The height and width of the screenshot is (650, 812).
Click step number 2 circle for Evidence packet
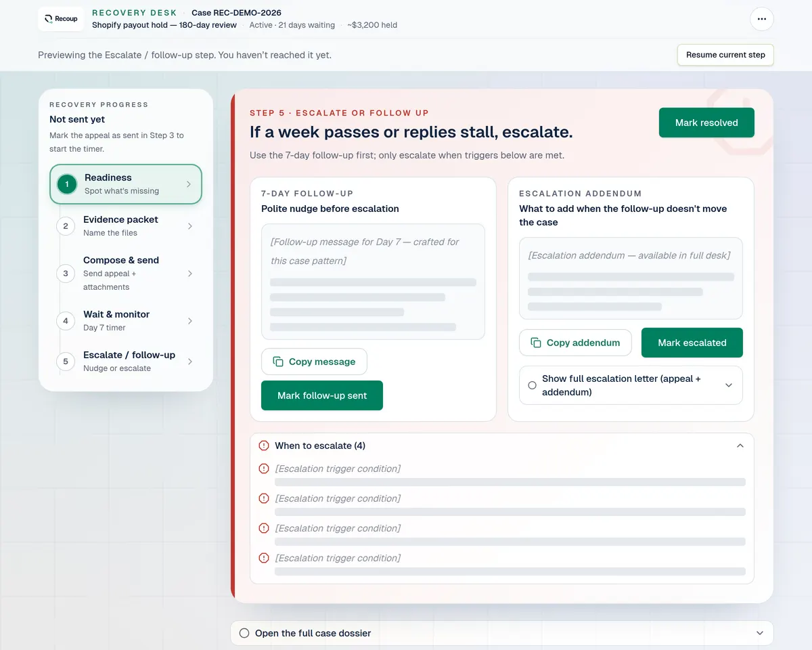click(66, 226)
